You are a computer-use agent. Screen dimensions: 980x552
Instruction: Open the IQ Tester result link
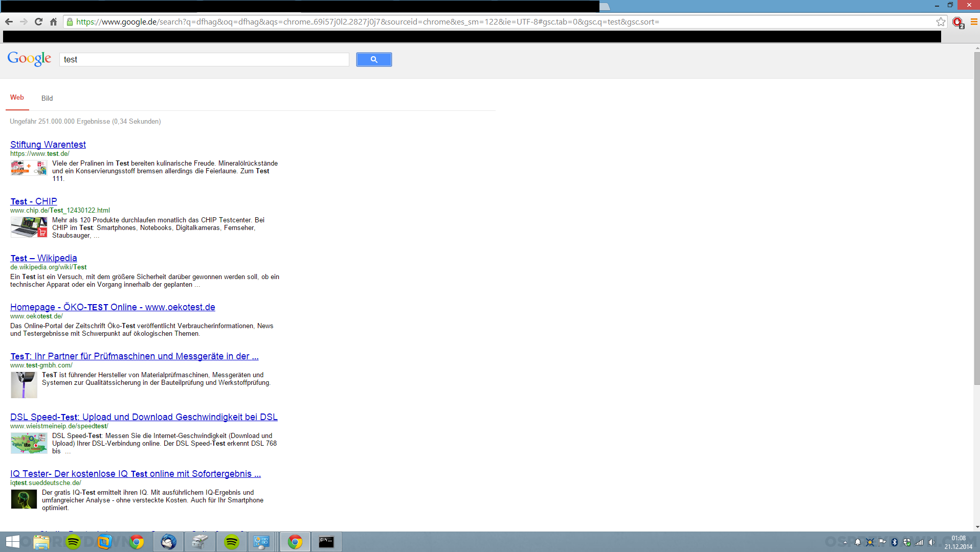point(136,474)
